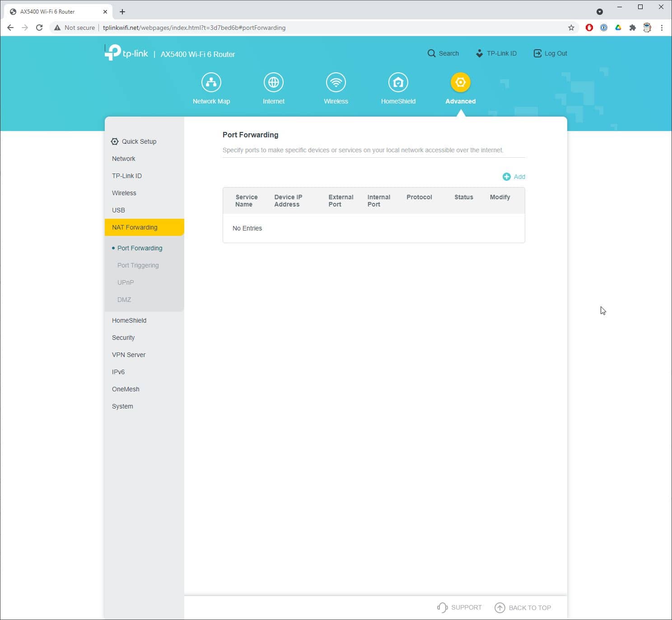Click the Not secure warning icon
The height and width of the screenshot is (620, 672).
tap(57, 28)
